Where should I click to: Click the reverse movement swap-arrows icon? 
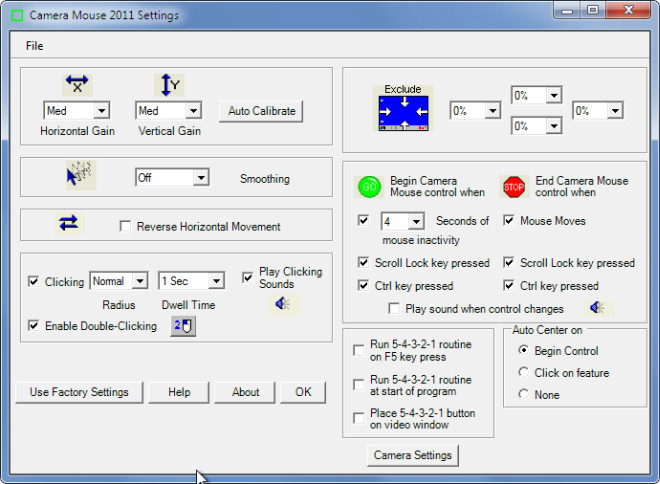[69, 223]
